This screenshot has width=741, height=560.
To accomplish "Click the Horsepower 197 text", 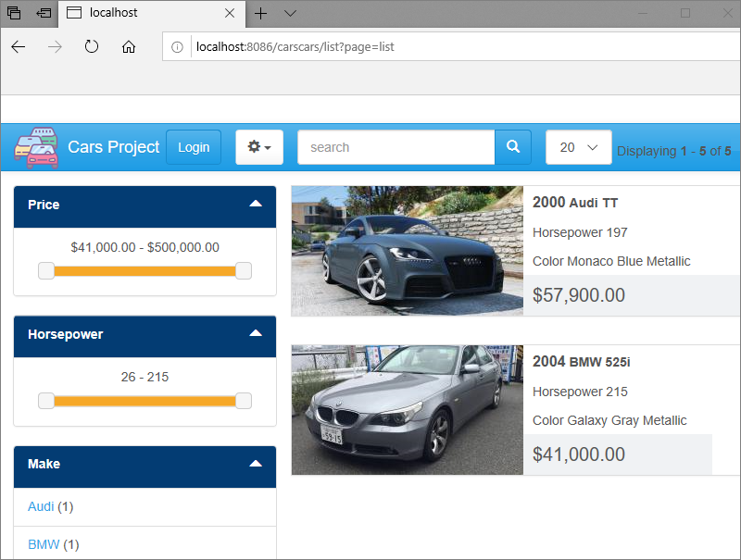I will click(580, 232).
